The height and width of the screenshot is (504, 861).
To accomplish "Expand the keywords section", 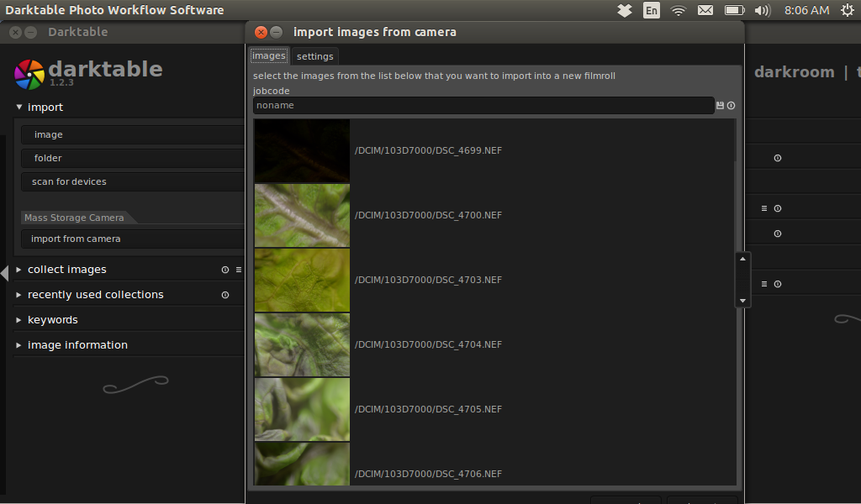I will coord(19,320).
